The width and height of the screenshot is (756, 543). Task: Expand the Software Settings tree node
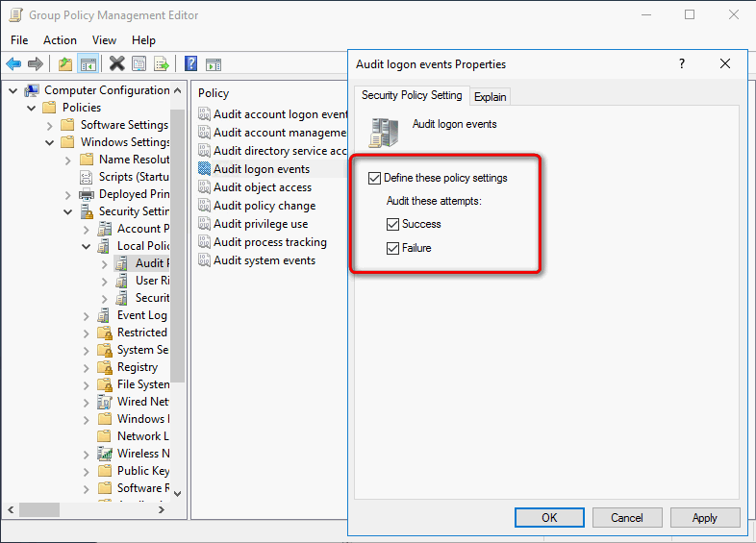coord(50,125)
